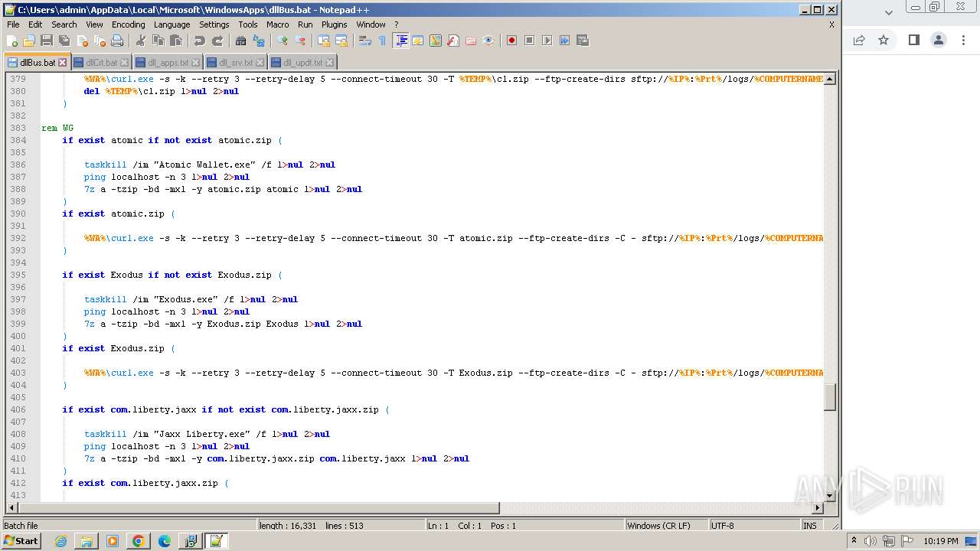Click the horizontal scrollbar right arrow
980x551 pixels.
pyautogui.click(x=817, y=507)
